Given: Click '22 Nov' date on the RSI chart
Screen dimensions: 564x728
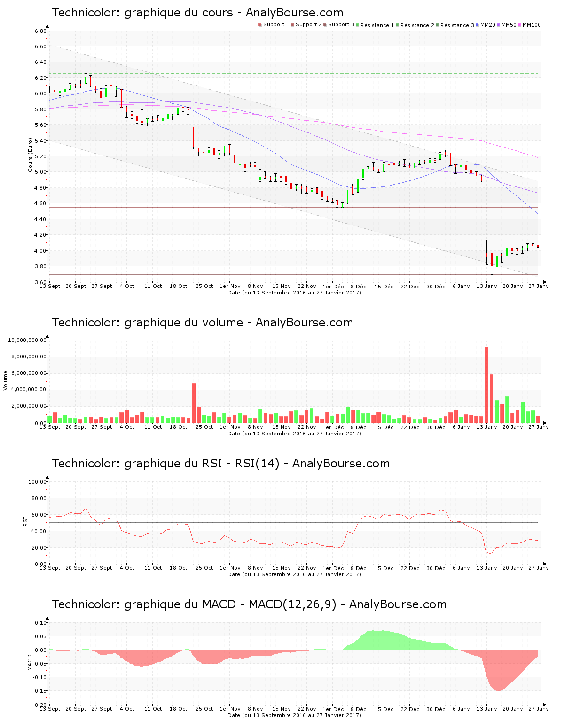Looking at the screenshot, I should (307, 568).
